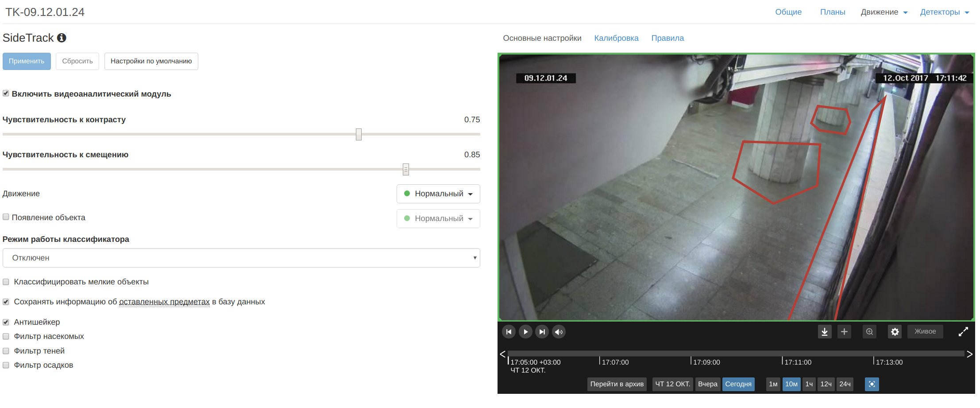980x408 pixels.
Task: Click the plus icon in player toolbar
Action: (x=844, y=332)
